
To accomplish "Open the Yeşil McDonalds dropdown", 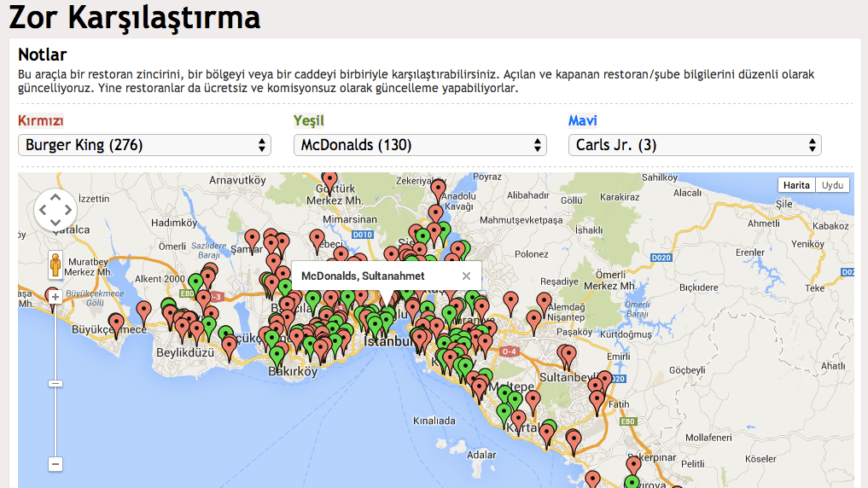I will 419,145.
